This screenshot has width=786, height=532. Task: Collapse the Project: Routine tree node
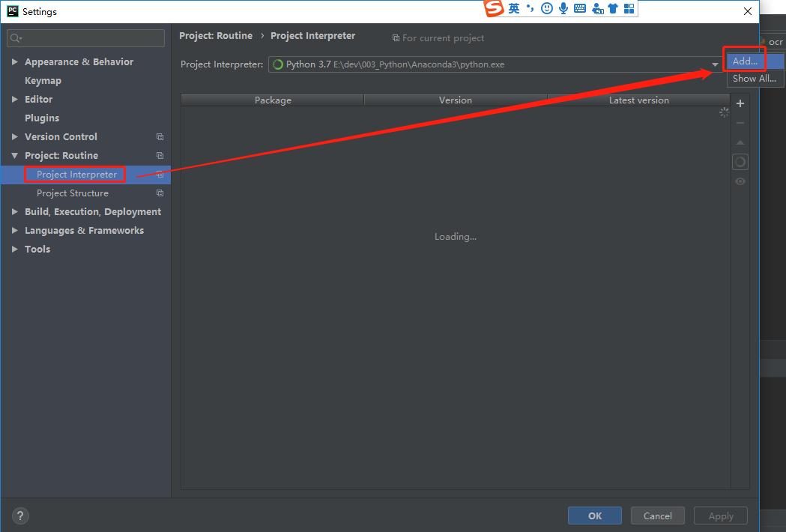tap(15, 156)
